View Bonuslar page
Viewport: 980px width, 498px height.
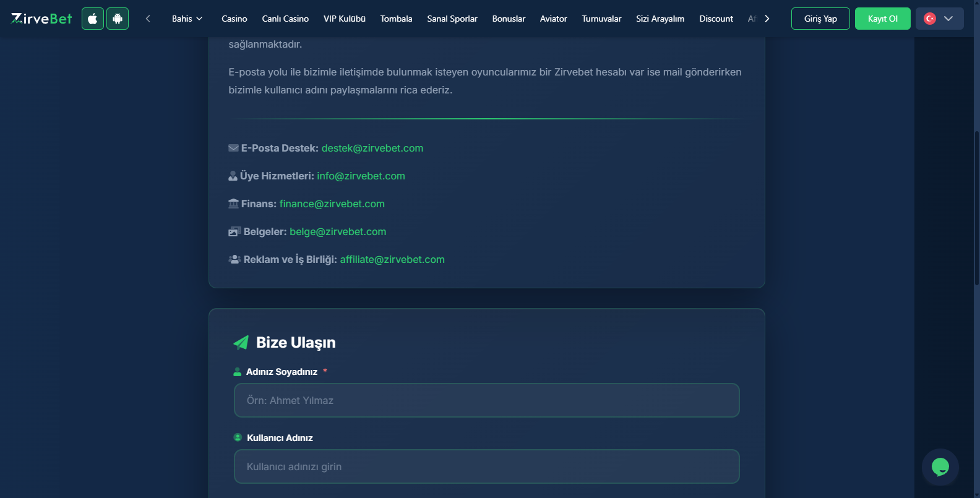[x=509, y=19]
